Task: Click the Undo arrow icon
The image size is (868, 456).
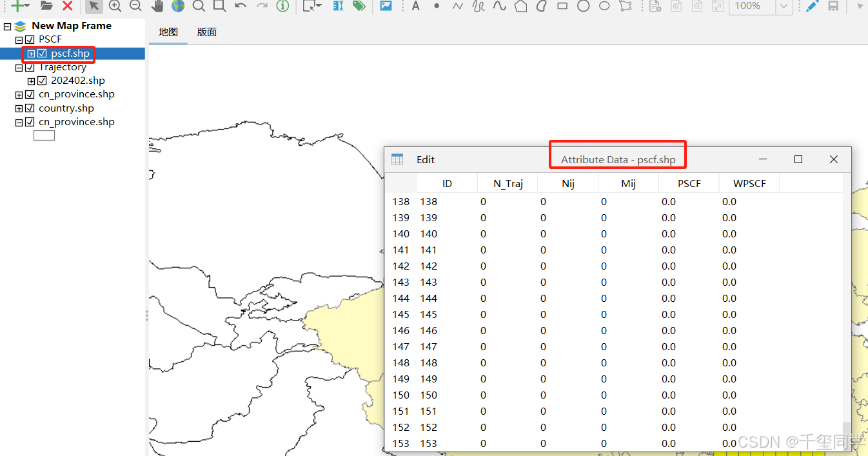Action: coord(241,6)
